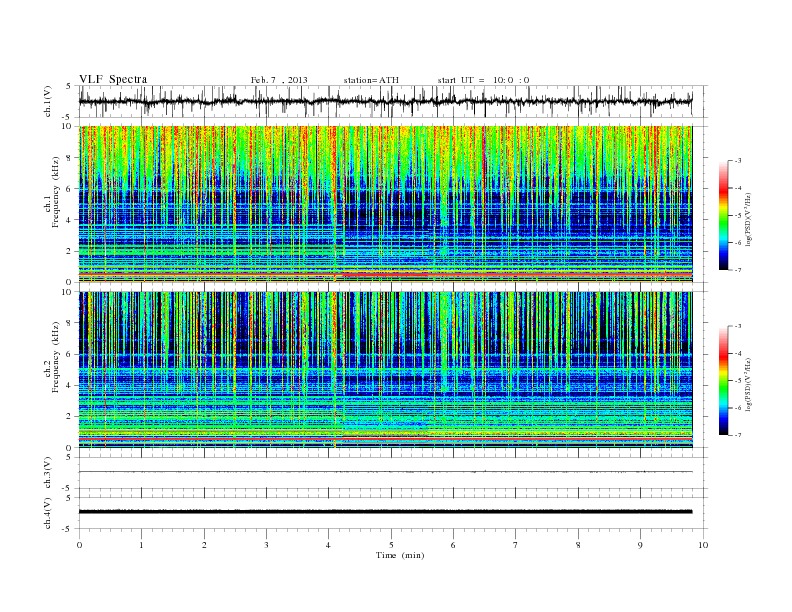This screenshot has height=612, width=792.
Task: Select the "ch.3(V)" vertical axis label
Action: 48,473
